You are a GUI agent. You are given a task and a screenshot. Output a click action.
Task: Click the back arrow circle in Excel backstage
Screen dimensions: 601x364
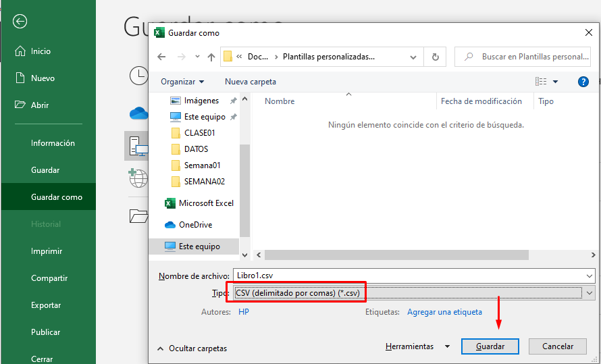[20, 22]
